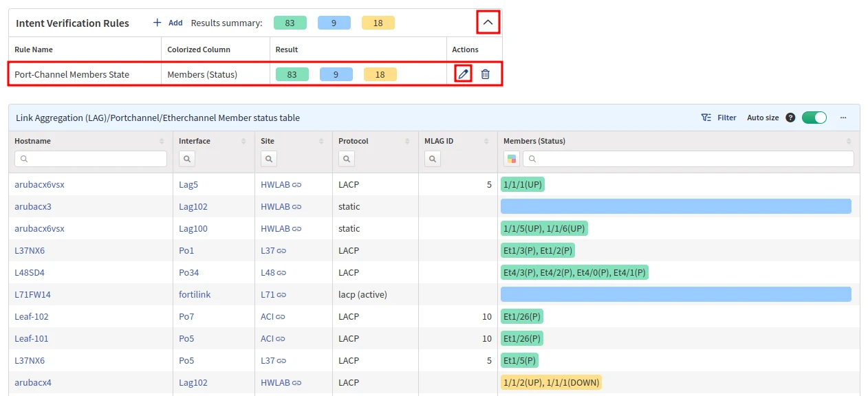Screen dimensions: 868x396
Task: Delete the Port-Channel Members State rule
Action: (485, 74)
